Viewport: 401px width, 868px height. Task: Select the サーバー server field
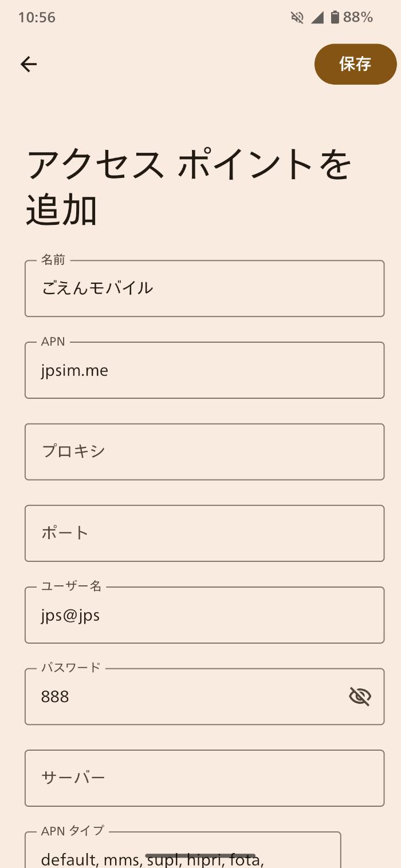pos(204,778)
